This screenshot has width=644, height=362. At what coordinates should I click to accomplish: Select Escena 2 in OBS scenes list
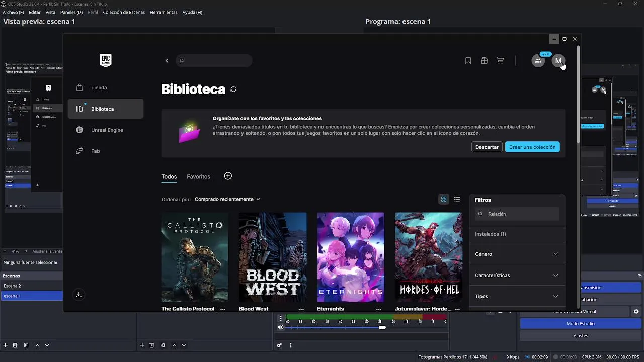tap(31, 286)
